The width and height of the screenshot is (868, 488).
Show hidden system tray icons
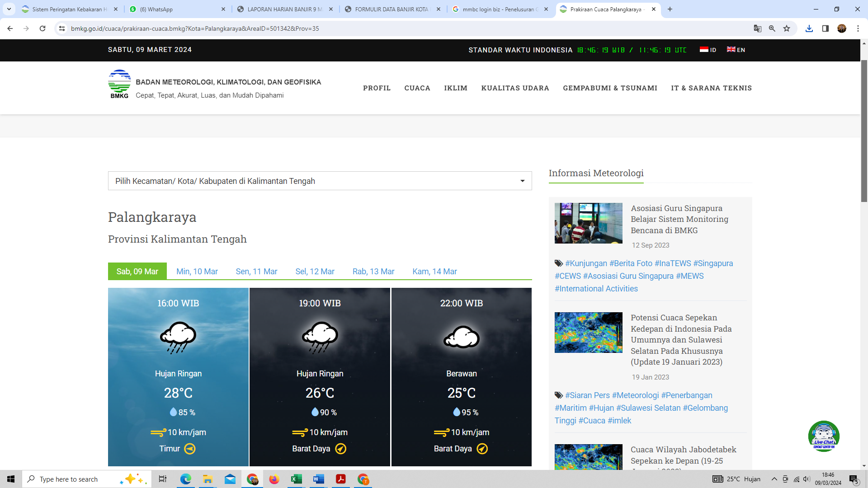pyautogui.click(x=774, y=479)
